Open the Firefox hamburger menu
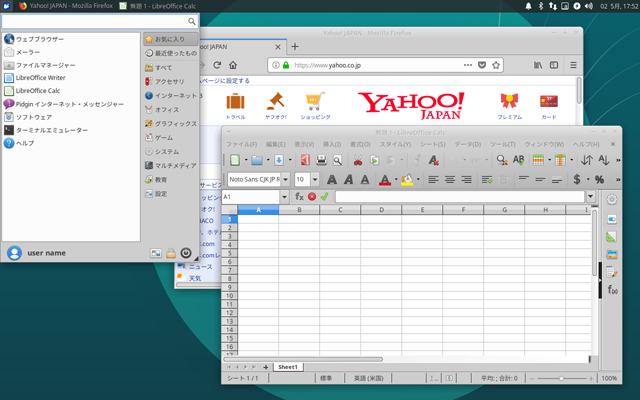This screenshot has width=640, height=400. [x=573, y=65]
